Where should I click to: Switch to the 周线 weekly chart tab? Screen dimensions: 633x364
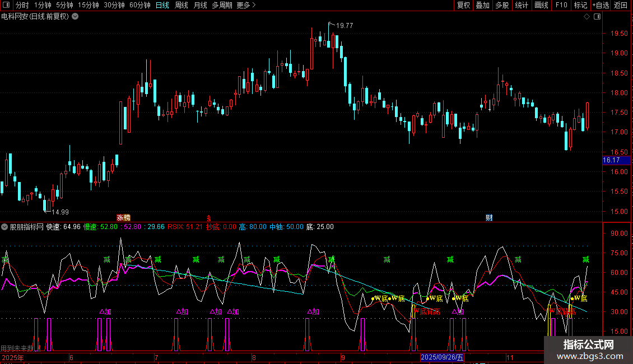point(181,6)
